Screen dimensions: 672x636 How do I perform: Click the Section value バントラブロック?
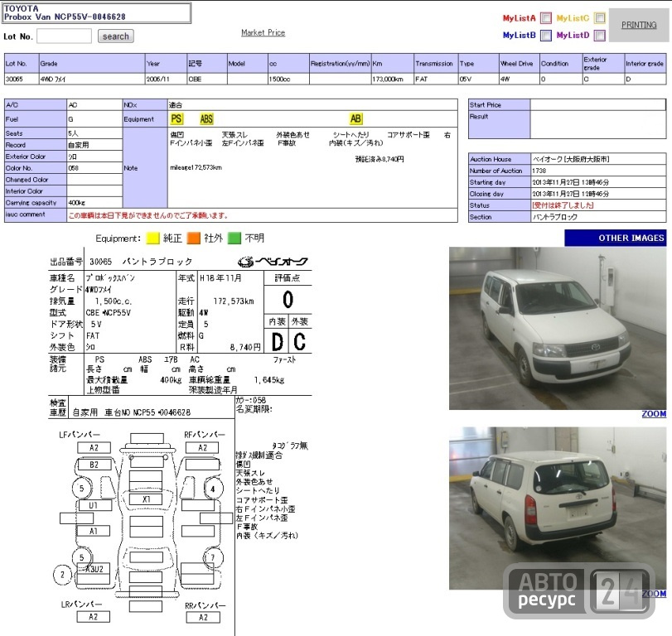click(x=554, y=217)
